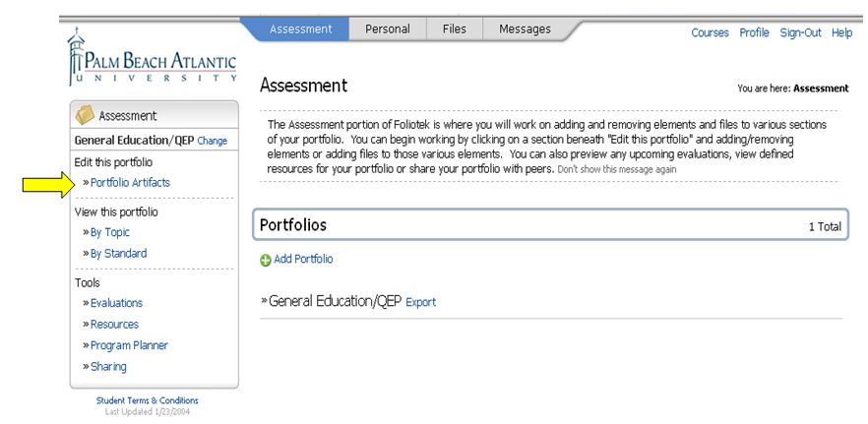This screenshot has width=868, height=424.
Task: Open Student Terms & Conditions
Action: 148,400
